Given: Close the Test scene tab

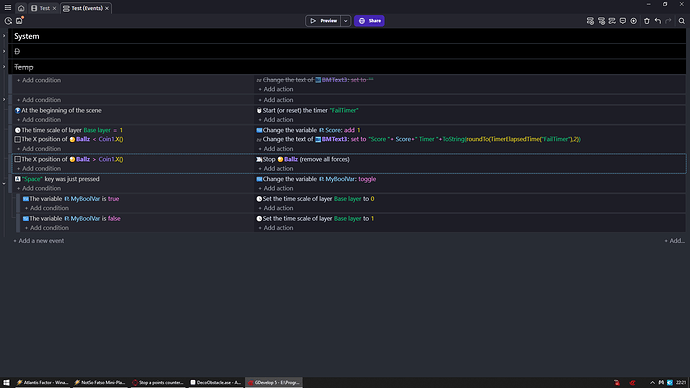Looking at the screenshot, I should tap(55, 8).
